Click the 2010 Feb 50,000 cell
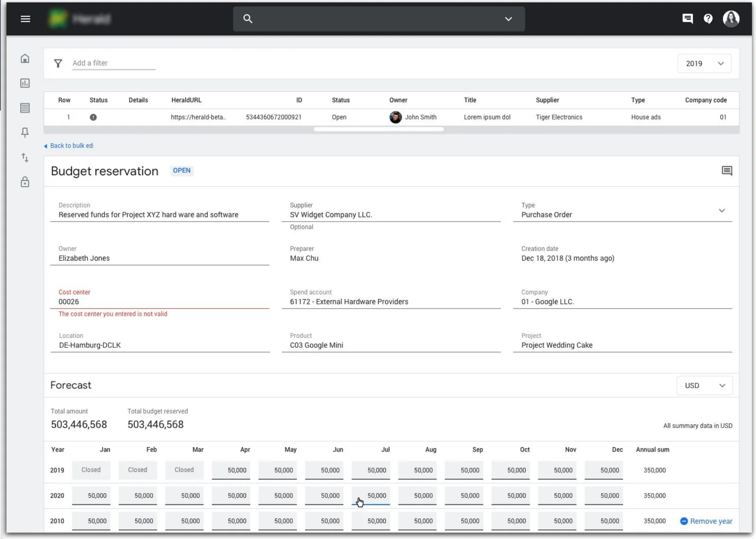The width and height of the screenshot is (756, 539). click(x=138, y=521)
